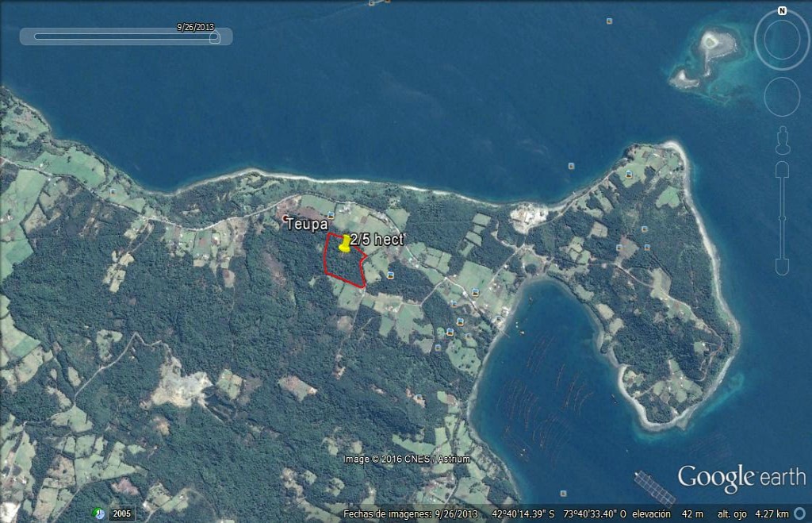Click the time slider thumb at 9/26/2013
Image resolution: width=812 pixels, height=523 pixels.
pos(213,37)
